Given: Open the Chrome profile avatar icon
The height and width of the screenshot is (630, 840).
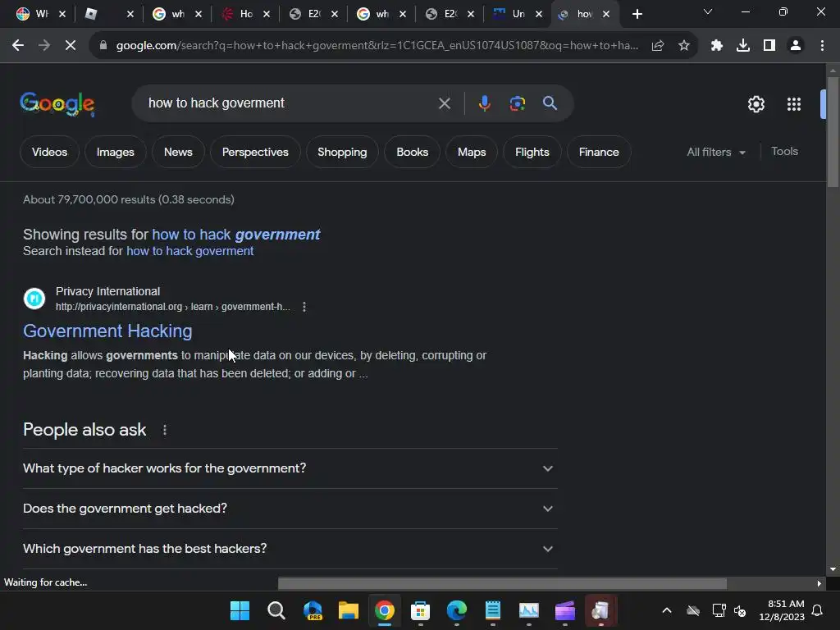Looking at the screenshot, I should pyautogui.click(x=796, y=46).
